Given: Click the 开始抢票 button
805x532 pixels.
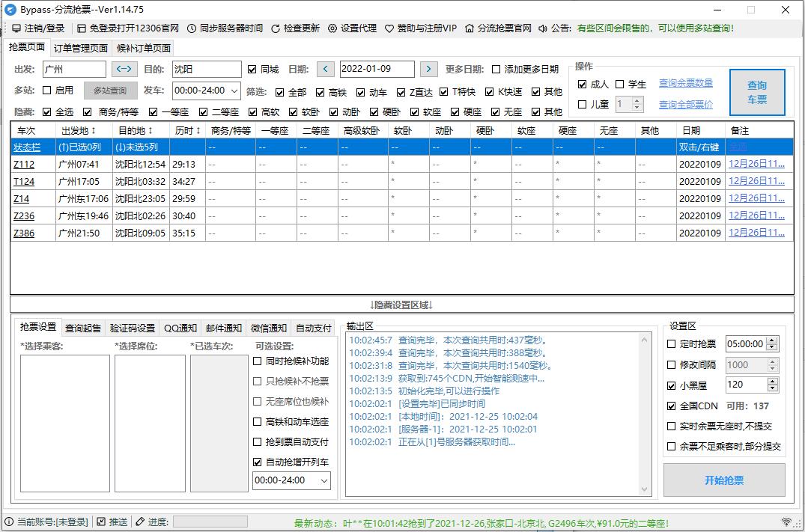Looking at the screenshot, I should (x=724, y=480).
